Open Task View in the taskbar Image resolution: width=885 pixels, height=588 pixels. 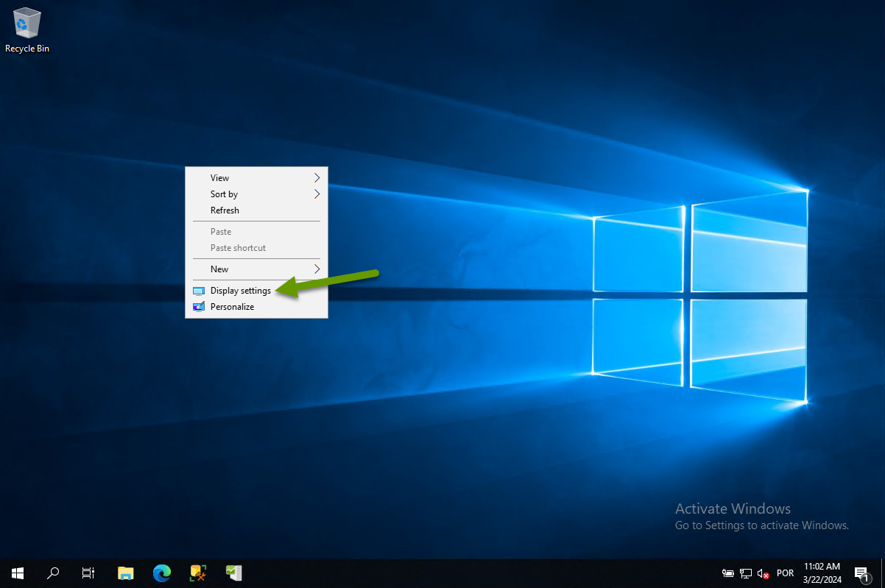tap(88, 573)
